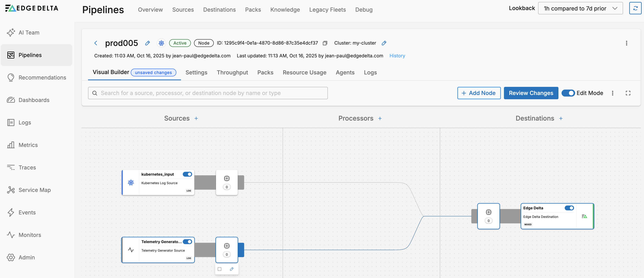Switch to the Throughput tab

pyautogui.click(x=232, y=73)
